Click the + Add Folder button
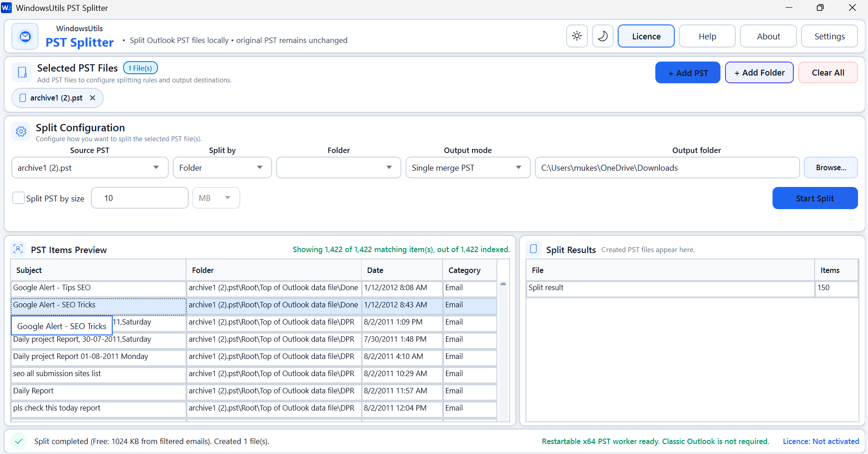Image resolution: width=868 pixels, height=454 pixels. (759, 72)
